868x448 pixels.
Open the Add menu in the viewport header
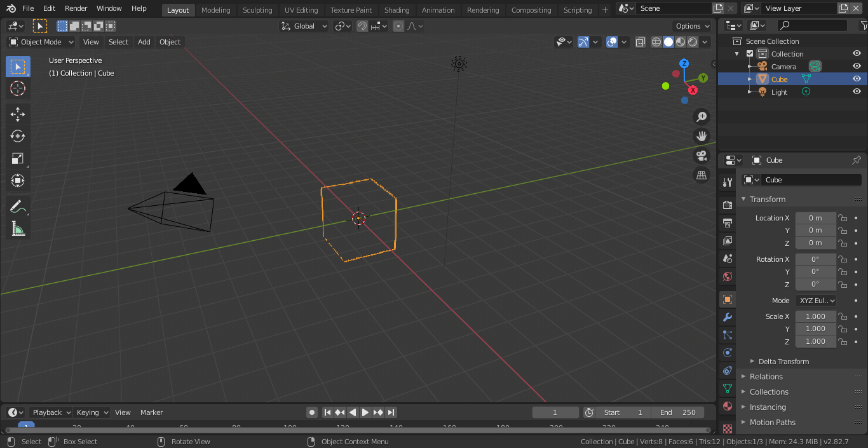[x=144, y=42]
